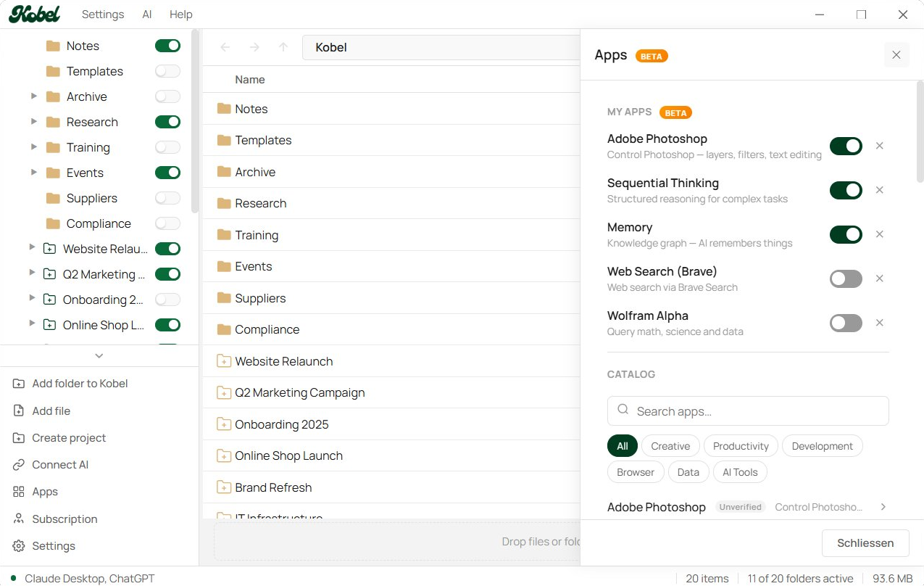Click the Connect AI link icon
This screenshot has height=586, width=924.
19,465
